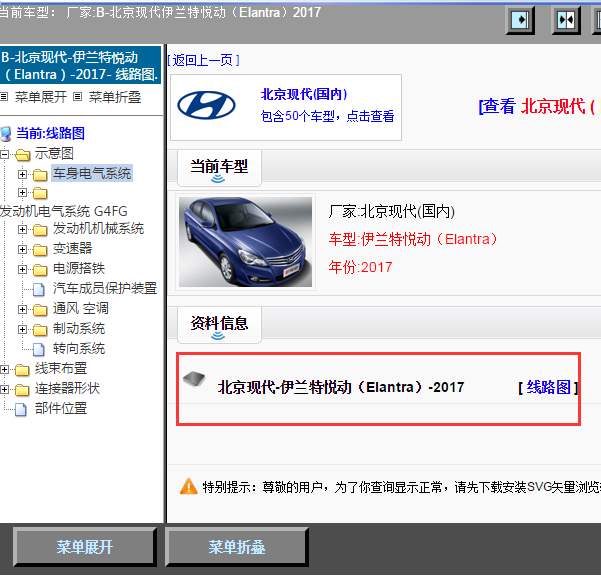Select 发动机电气系统 G4FG tree item
Image resolution: width=601 pixels, height=578 pixels.
click(64, 211)
